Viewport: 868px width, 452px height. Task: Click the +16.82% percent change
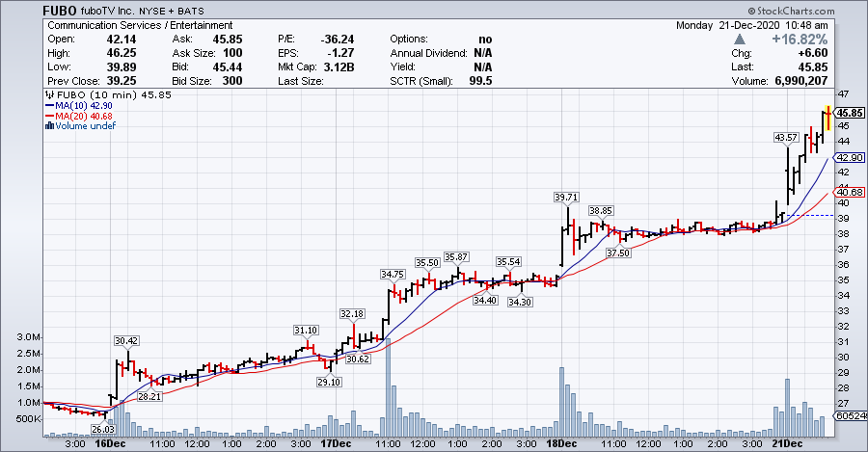(800, 40)
